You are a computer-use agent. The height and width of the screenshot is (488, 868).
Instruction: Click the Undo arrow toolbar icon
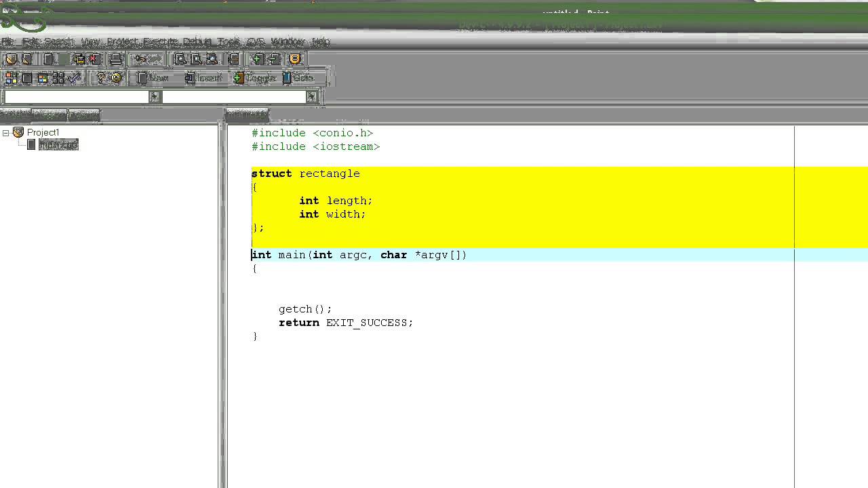[x=140, y=59]
